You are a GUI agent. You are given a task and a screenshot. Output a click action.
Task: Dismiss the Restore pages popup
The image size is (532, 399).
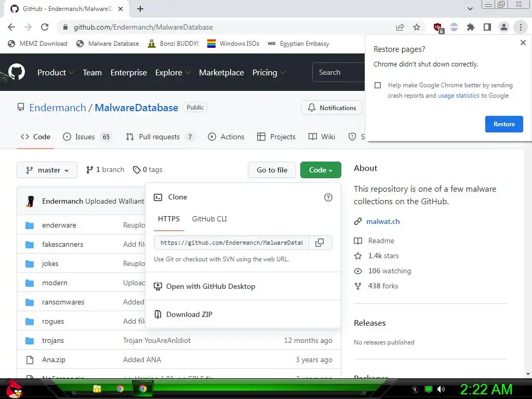[523, 43]
